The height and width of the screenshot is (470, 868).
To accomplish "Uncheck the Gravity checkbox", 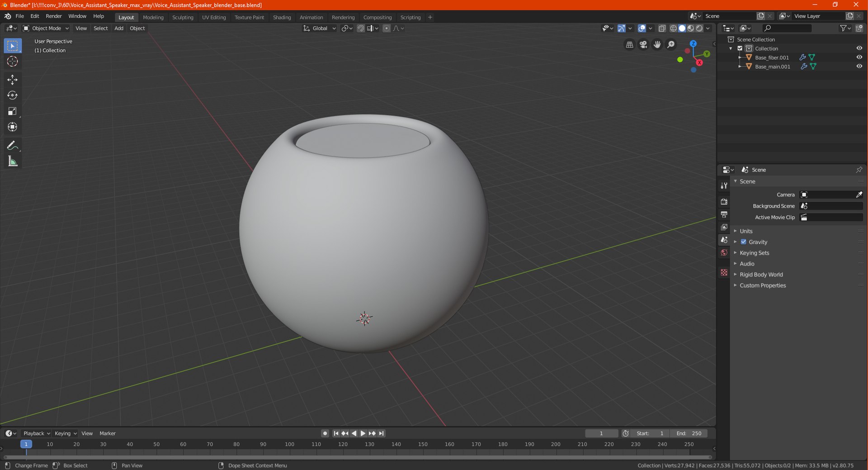I will [743, 242].
